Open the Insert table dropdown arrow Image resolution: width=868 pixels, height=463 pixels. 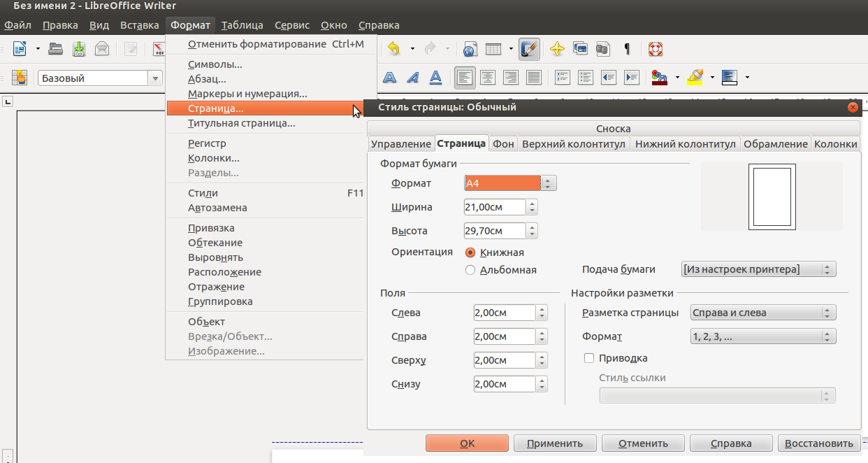point(511,49)
